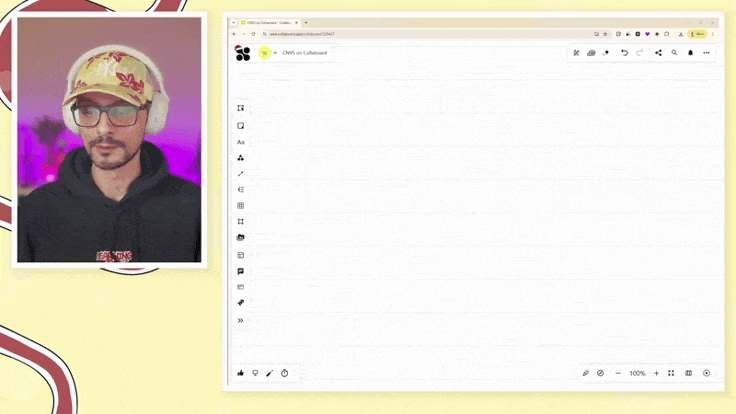Start the timer from bottom toolbar
Image resolution: width=736 pixels, height=414 pixels.
pyautogui.click(x=284, y=373)
